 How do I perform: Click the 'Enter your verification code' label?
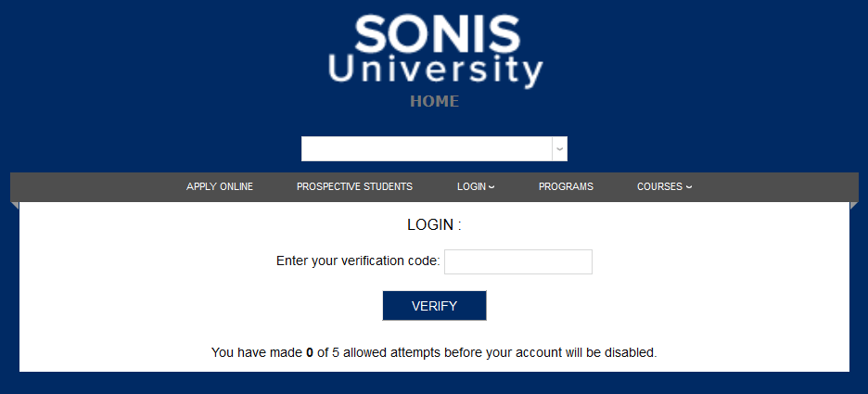[358, 261]
